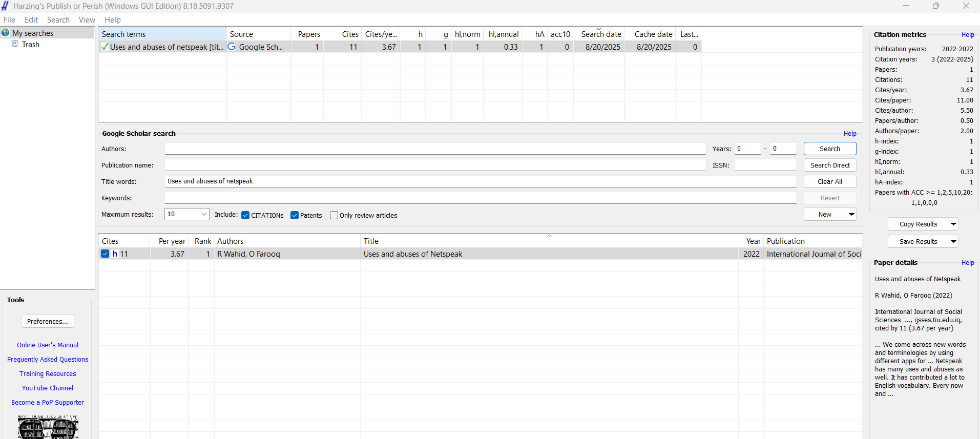This screenshot has width=980, height=439.
Task: Sort results by Year column
Action: (x=751, y=241)
